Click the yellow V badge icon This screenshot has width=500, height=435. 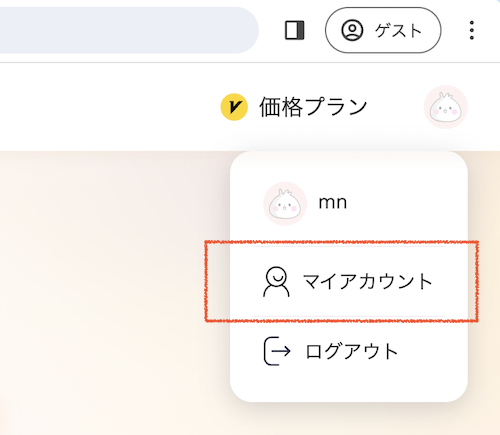pos(234,107)
